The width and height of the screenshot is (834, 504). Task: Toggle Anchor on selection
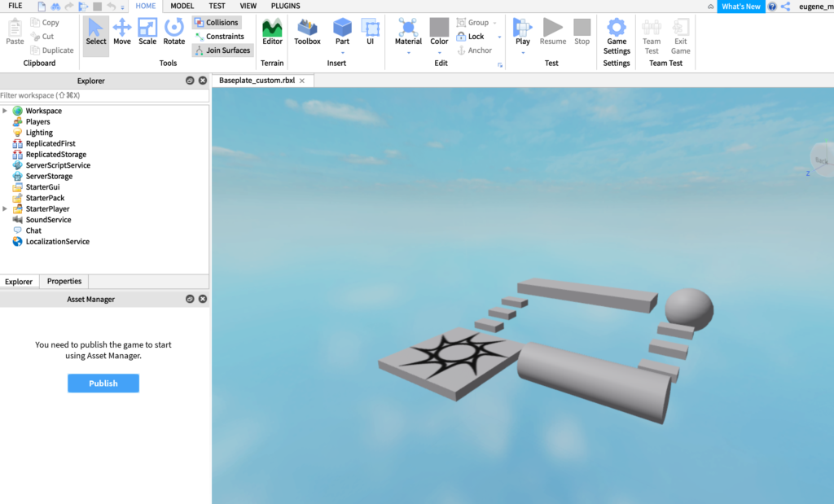475,50
